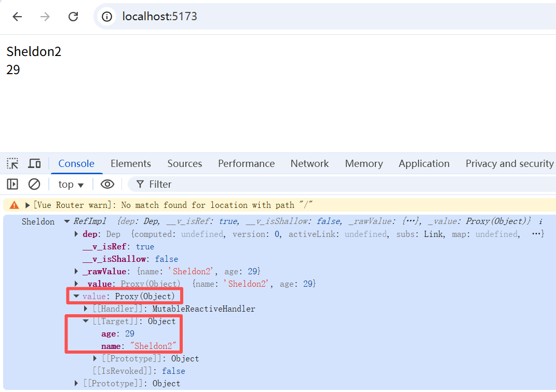This screenshot has height=392, width=556.
Task: Switch to the Application tab
Action: pyautogui.click(x=424, y=164)
